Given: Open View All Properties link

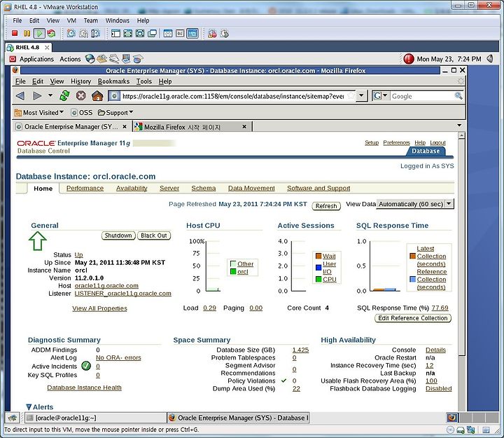Looking at the screenshot, I should click(x=99, y=308).
